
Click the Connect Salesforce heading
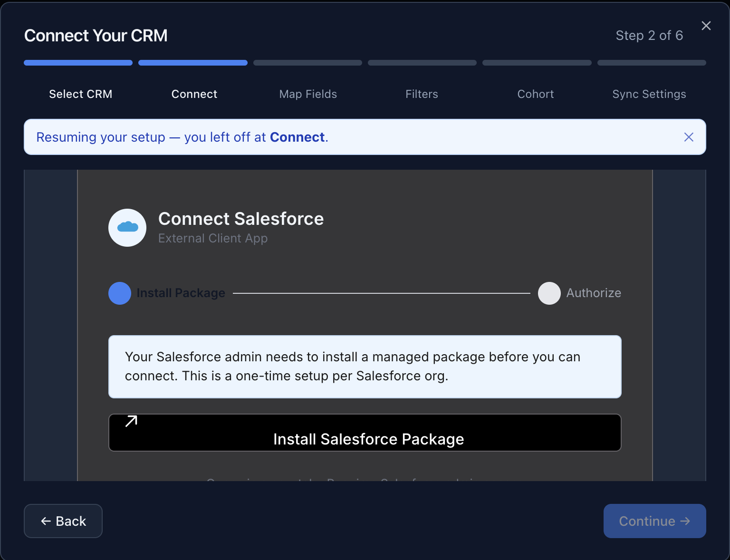(x=241, y=219)
